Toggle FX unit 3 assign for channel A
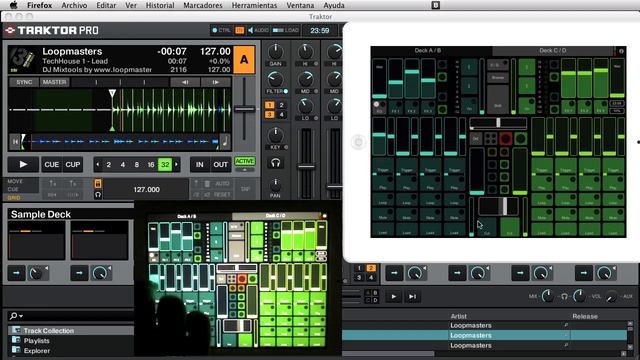640x360 pixels. pyautogui.click(x=269, y=115)
